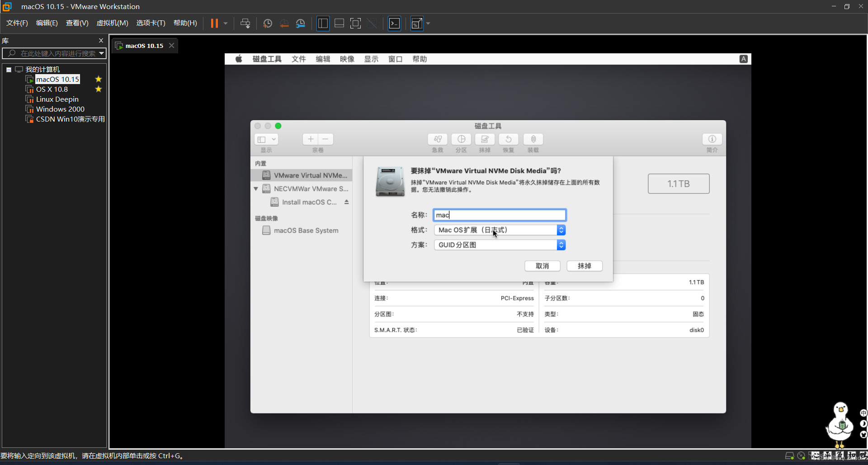The height and width of the screenshot is (465, 868).
Task: Toggle the stretch guest display icon
Action: coord(417,23)
